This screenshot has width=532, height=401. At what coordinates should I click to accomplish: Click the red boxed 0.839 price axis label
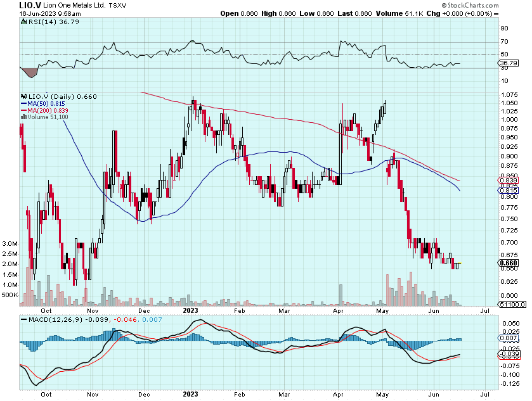click(509, 181)
